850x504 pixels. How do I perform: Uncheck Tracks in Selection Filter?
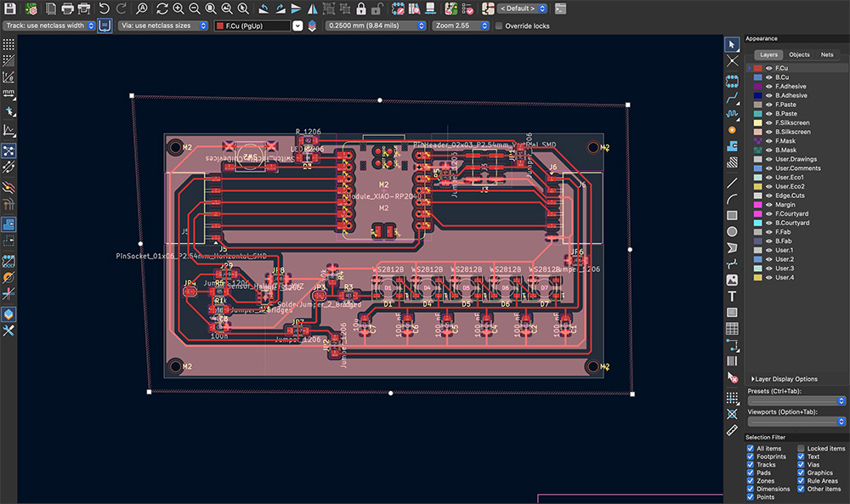(x=751, y=464)
